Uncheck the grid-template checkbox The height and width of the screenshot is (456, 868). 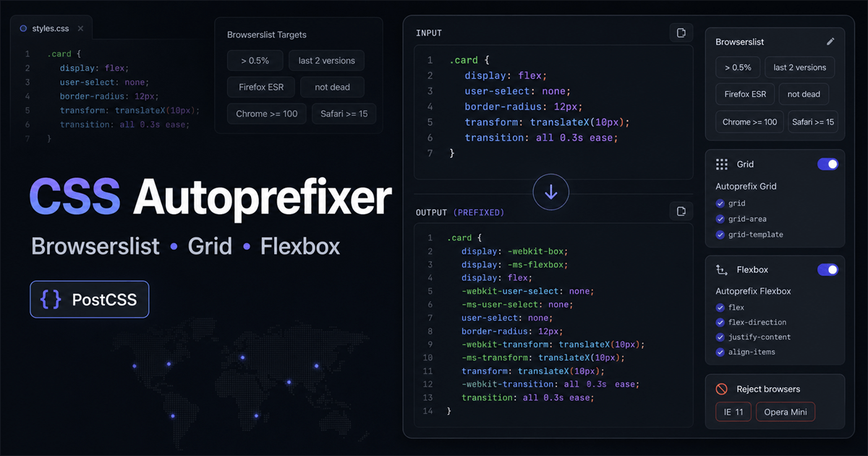(720, 235)
